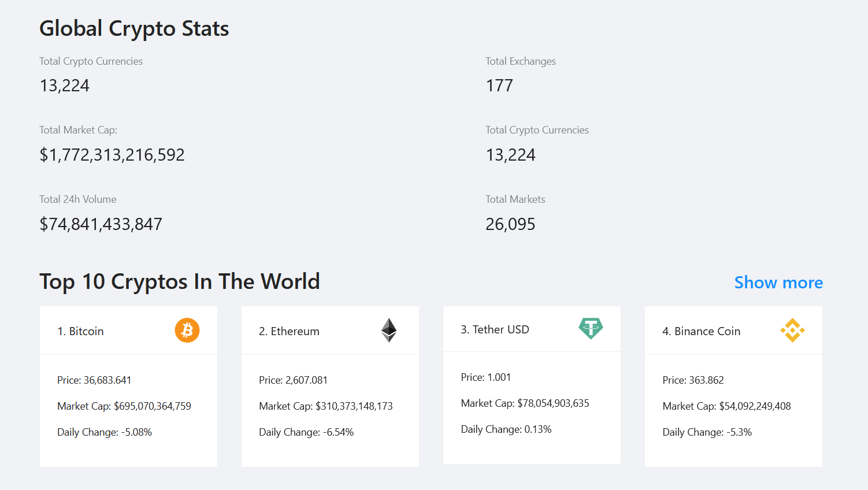Open the Show more link
Screen dimensions: 868x490
tap(778, 283)
